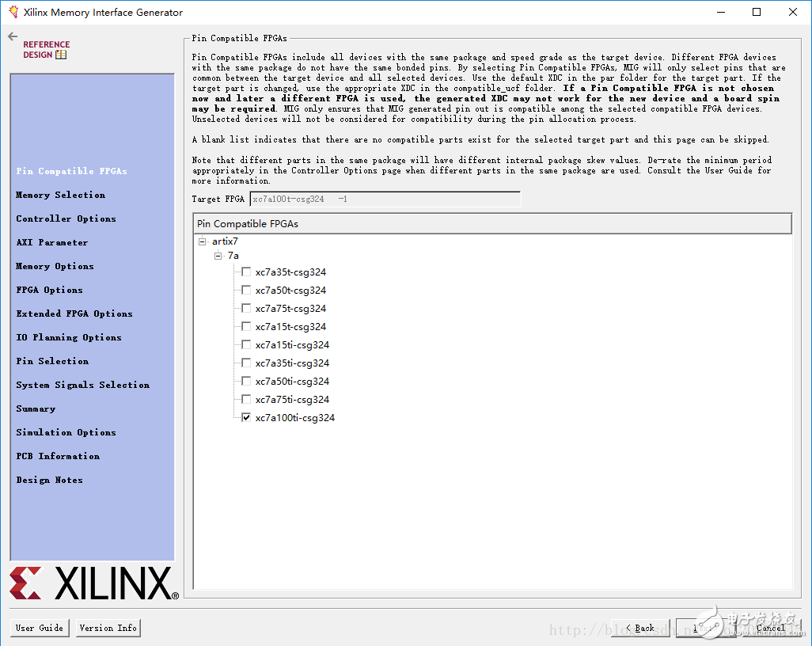Click the Version Info button
The height and width of the screenshot is (646, 812).
[x=108, y=628]
